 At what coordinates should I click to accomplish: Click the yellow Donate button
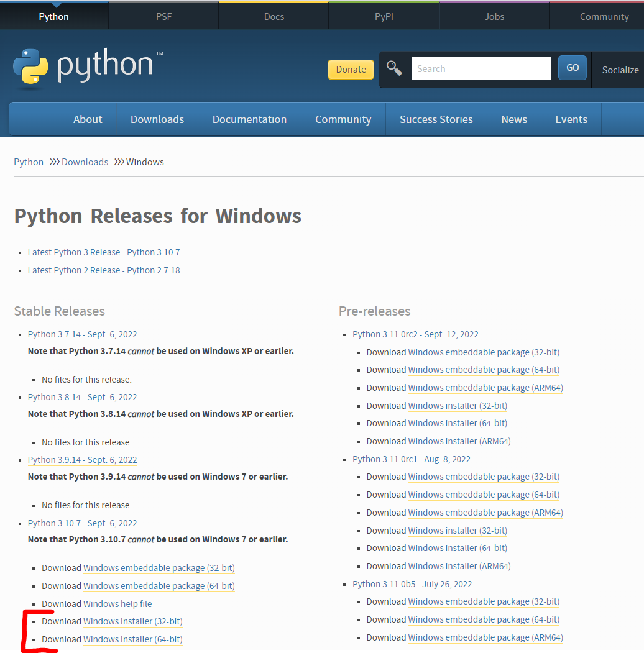[351, 70]
